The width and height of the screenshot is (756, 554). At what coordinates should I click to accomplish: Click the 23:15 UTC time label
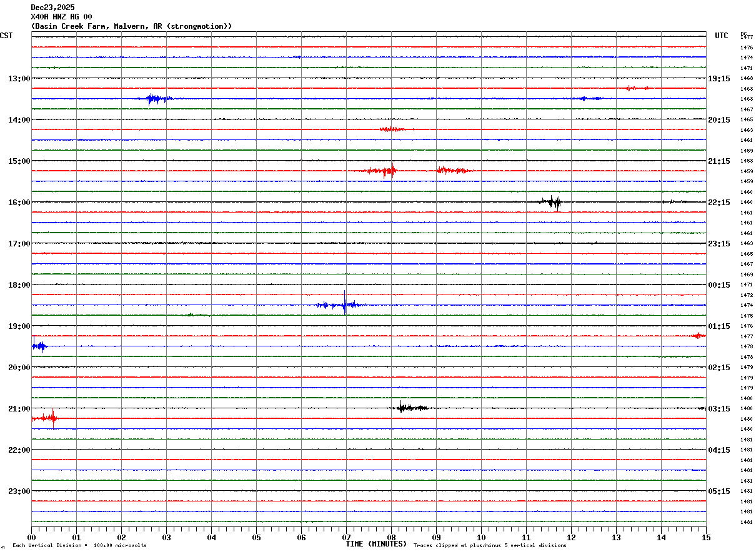click(x=719, y=244)
